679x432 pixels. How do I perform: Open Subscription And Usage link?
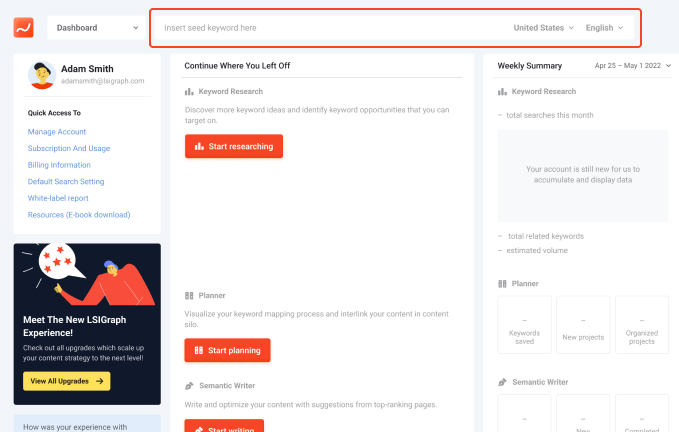tap(69, 148)
